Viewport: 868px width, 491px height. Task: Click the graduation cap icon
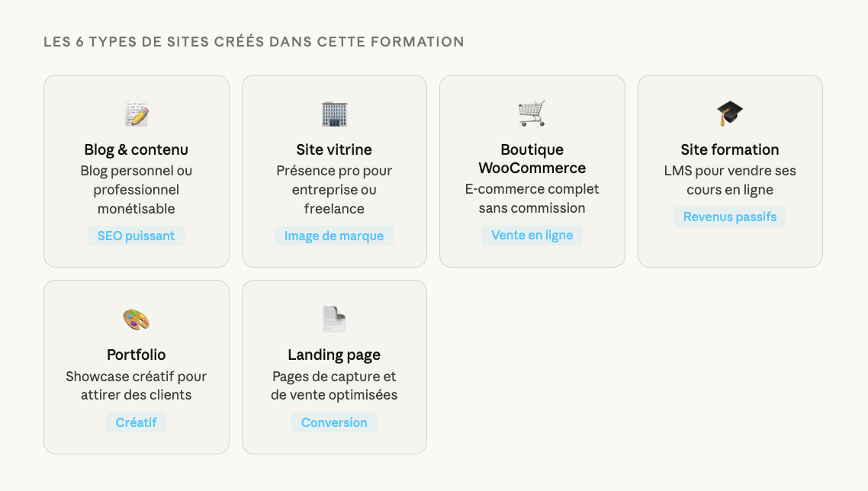point(730,114)
